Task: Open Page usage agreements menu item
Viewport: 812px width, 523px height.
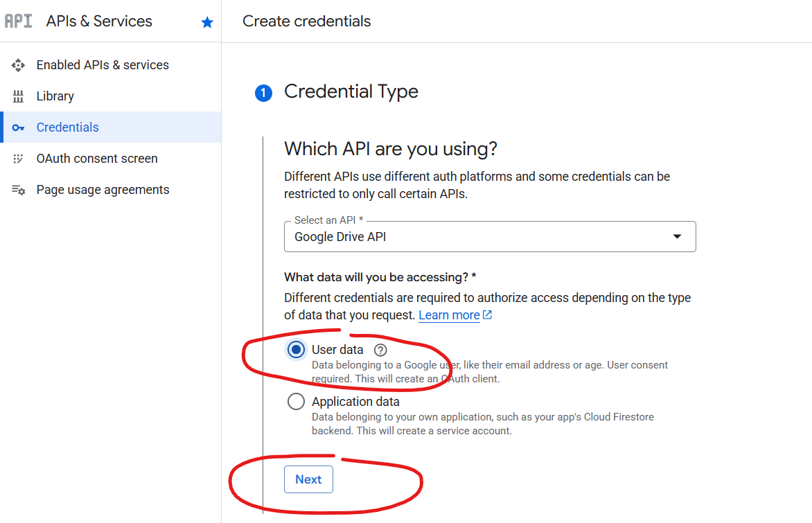Action: click(x=103, y=190)
